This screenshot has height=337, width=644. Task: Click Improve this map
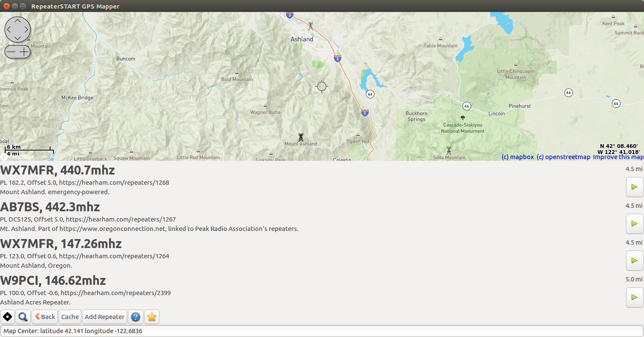tap(618, 157)
